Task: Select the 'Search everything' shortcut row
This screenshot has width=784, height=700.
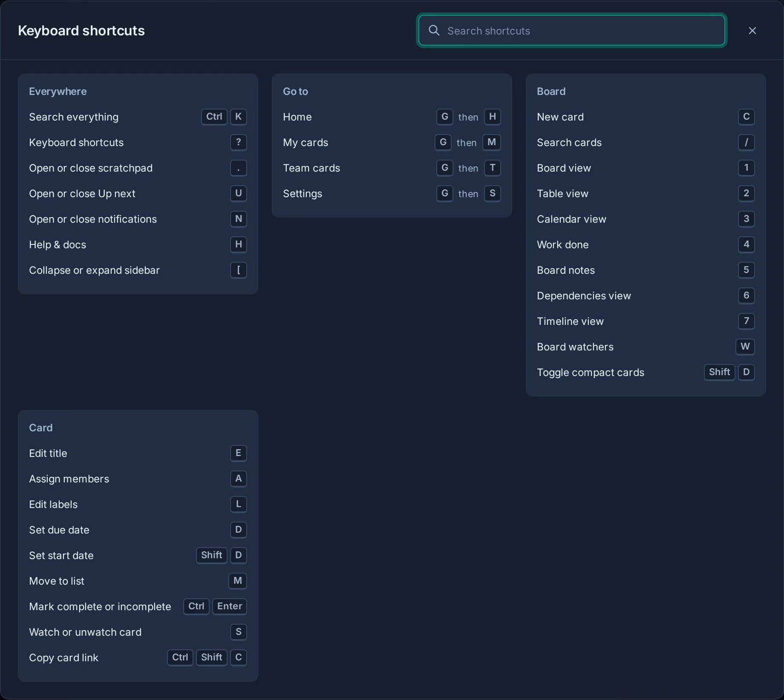Action: (x=138, y=117)
